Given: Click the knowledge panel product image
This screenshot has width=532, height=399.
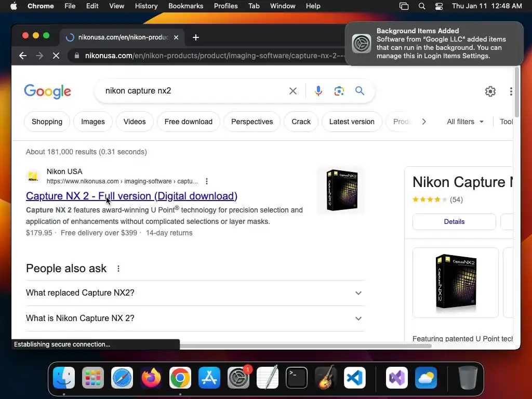Looking at the screenshot, I should coord(456,283).
